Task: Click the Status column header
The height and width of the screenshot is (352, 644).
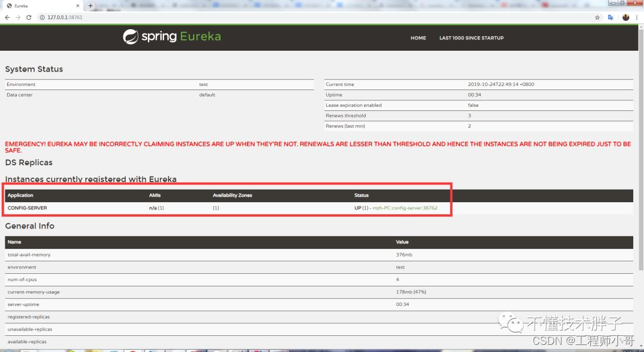Action: (361, 195)
